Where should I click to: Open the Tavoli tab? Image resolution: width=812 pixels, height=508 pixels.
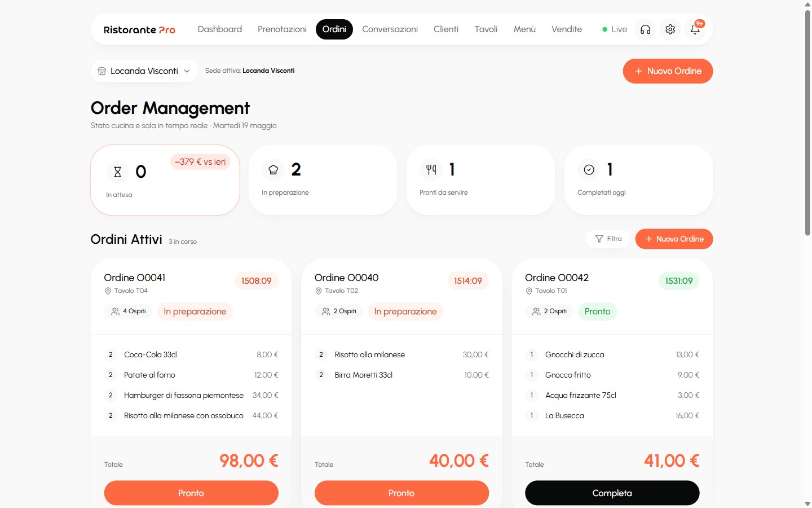coord(486,29)
